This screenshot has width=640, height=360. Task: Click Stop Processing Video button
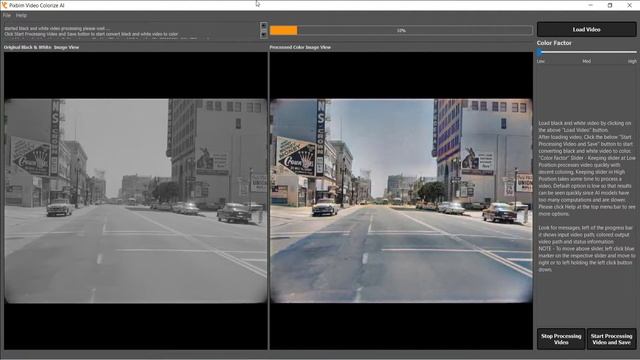coord(561,339)
